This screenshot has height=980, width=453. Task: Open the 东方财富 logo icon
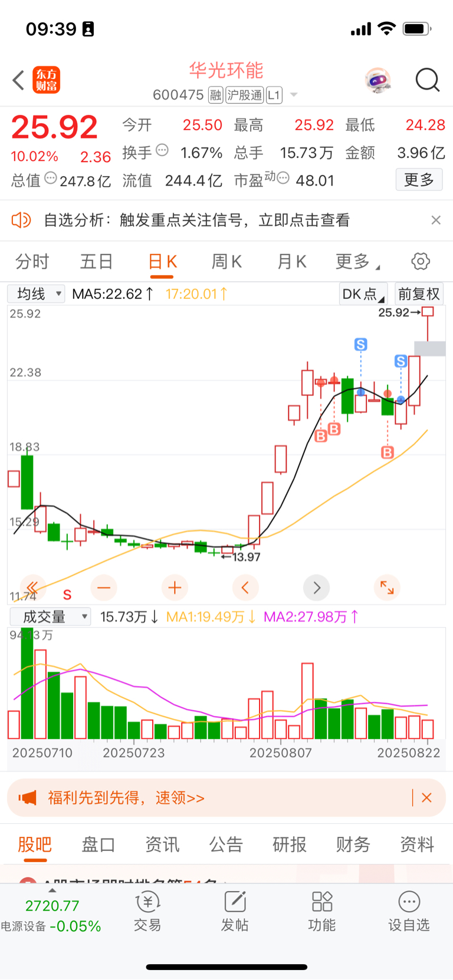(46, 80)
